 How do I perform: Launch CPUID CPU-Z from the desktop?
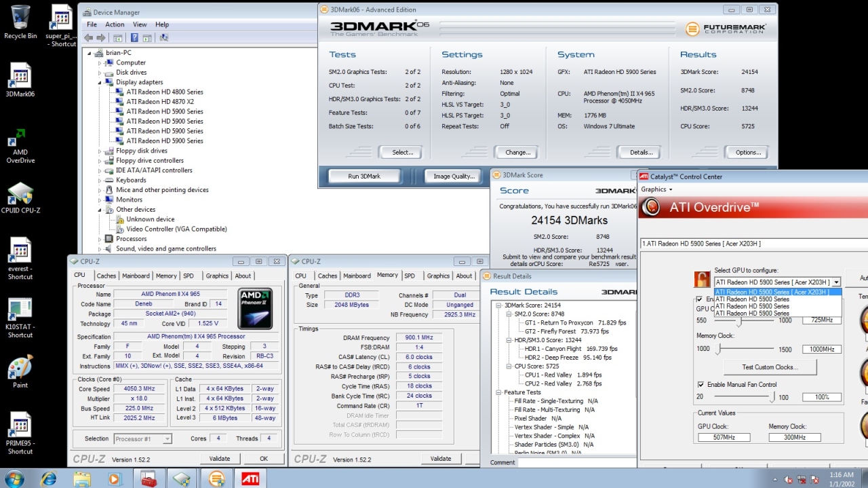click(x=20, y=198)
